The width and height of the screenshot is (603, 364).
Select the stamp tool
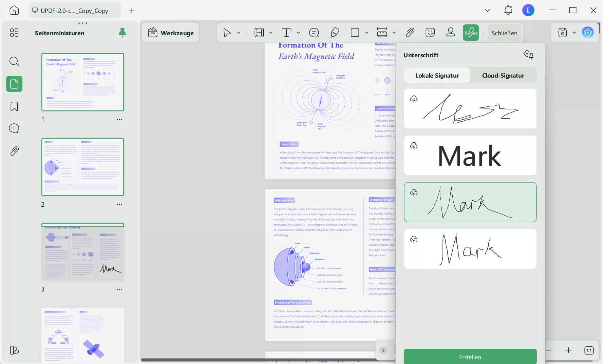coord(451,33)
